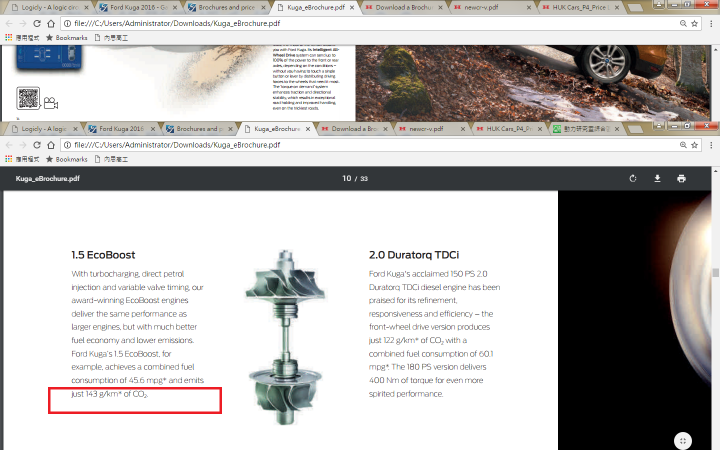Open zoom indicator in upper window address bar
The width and height of the screenshot is (720, 450).
(683, 23)
